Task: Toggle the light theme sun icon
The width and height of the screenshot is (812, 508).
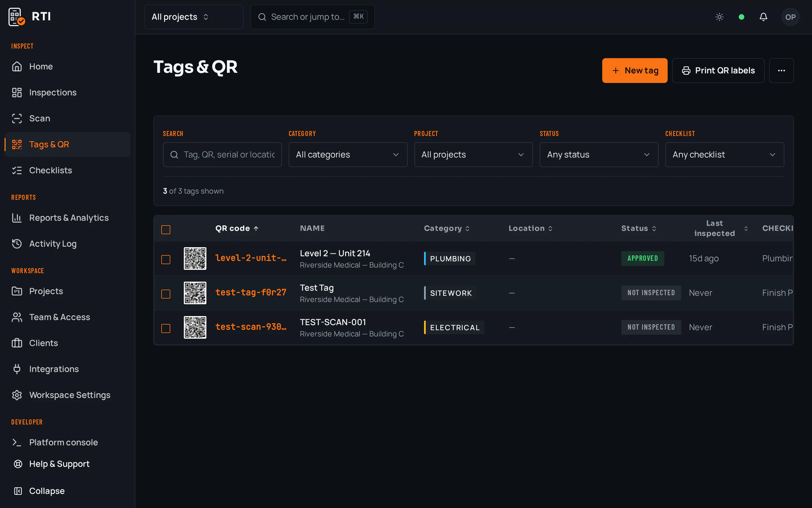Action: point(720,17)
